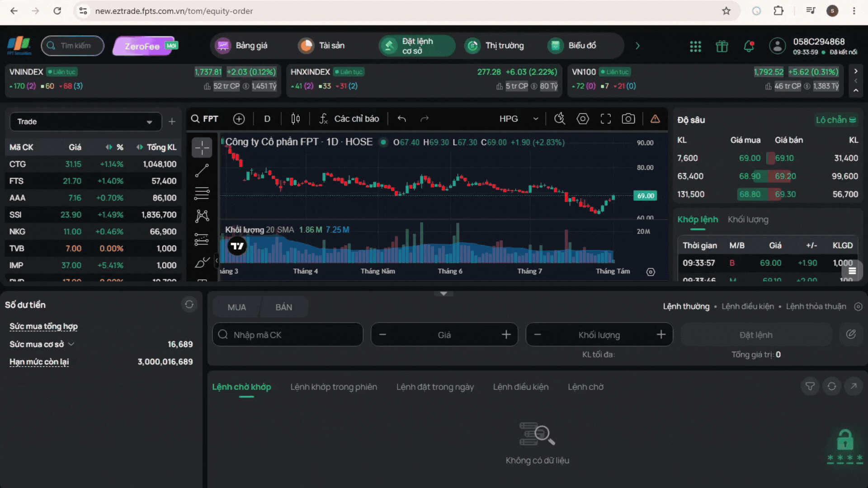Select Lệnh thường order type
The image size is (868, 488).
pyautogui.click(x=686, y=307)
